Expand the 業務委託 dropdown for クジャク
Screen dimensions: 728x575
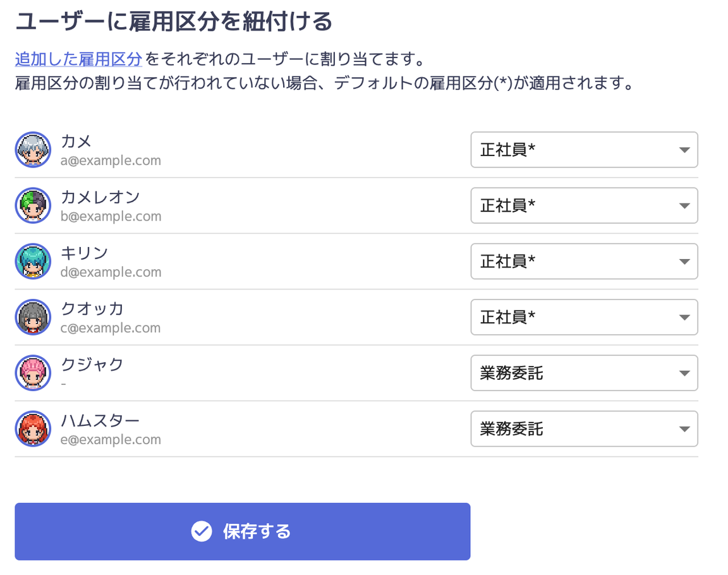click(x=584, y=373)
